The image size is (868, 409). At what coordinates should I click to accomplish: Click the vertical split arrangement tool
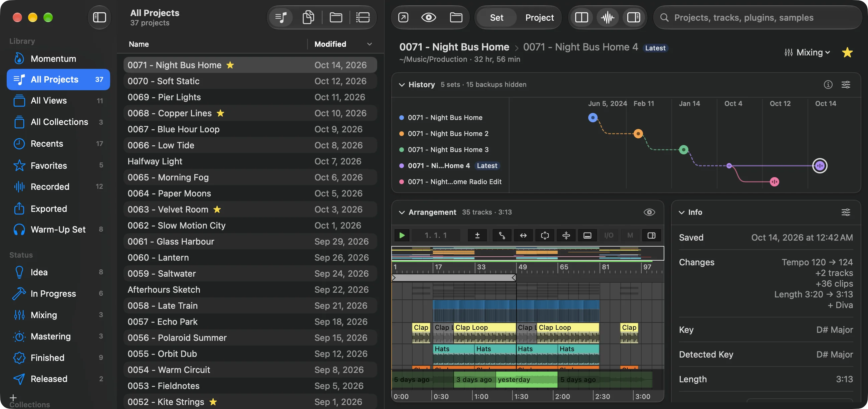click(566, 235)
